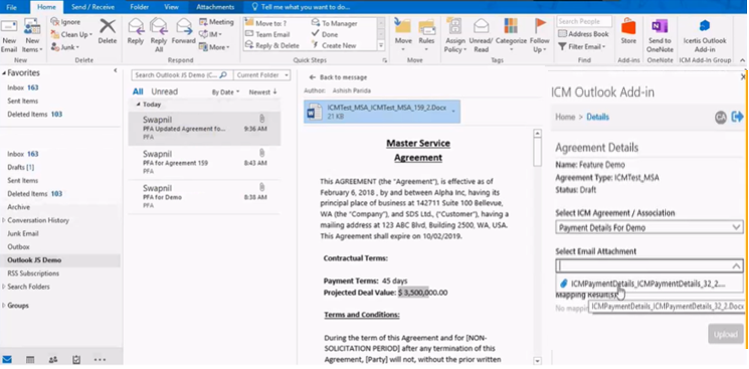Open the Junk dropdown
This screenshot has height=369, width=749.
coord(65,47)
